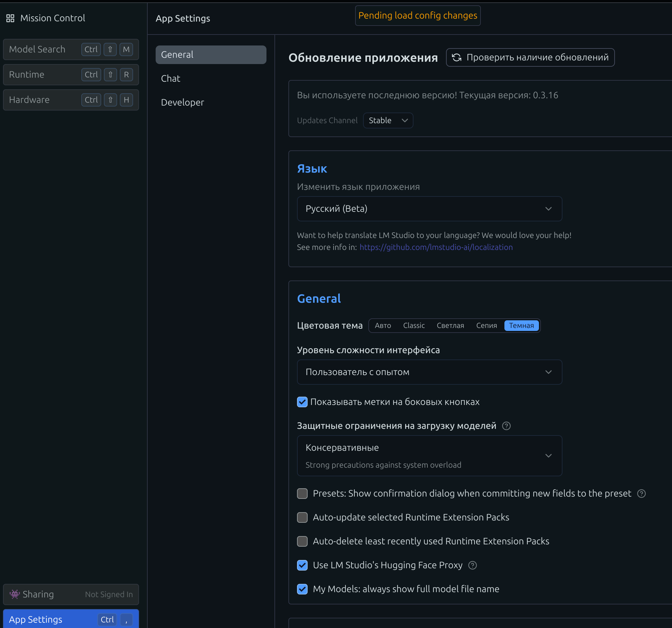Open the Пользователь с опытом complexity dropdown
Image resolution: width=672 pixels, height=628 pixels.
429,372
